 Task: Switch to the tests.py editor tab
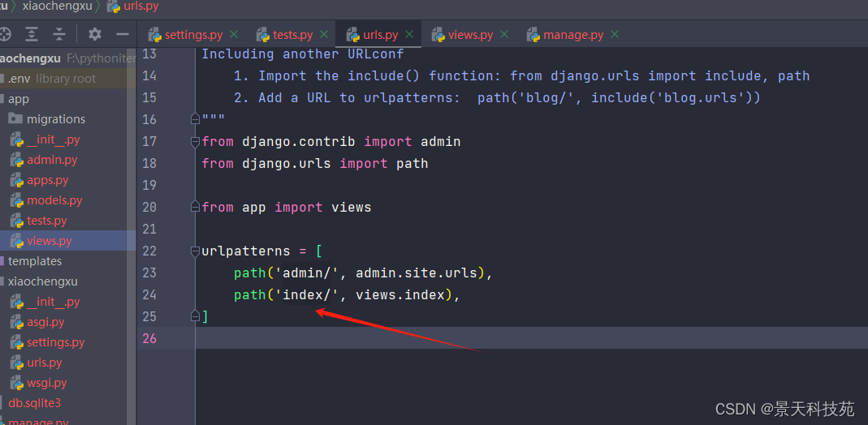292,35
